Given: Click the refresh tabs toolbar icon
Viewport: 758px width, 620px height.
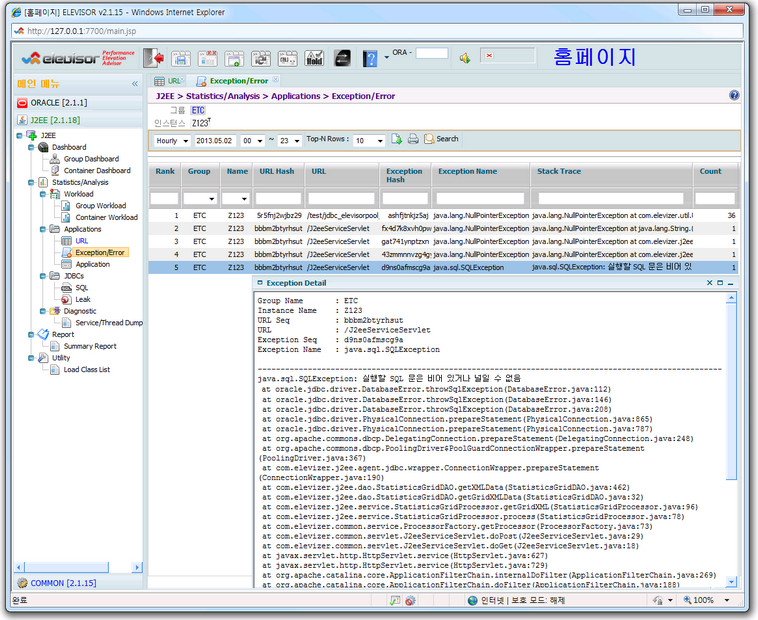Looking at the screenshot, I should [x=261, y=58].
